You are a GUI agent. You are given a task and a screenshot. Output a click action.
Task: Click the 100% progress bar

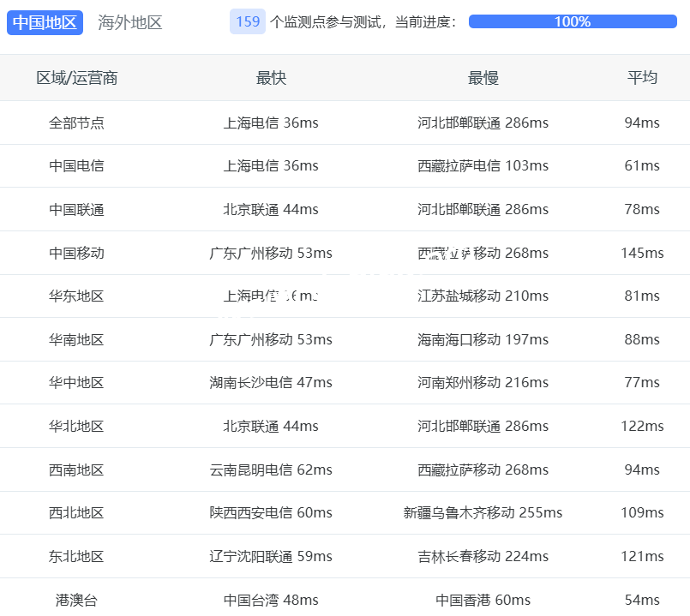pyautogui.click(x=572, y=22)
